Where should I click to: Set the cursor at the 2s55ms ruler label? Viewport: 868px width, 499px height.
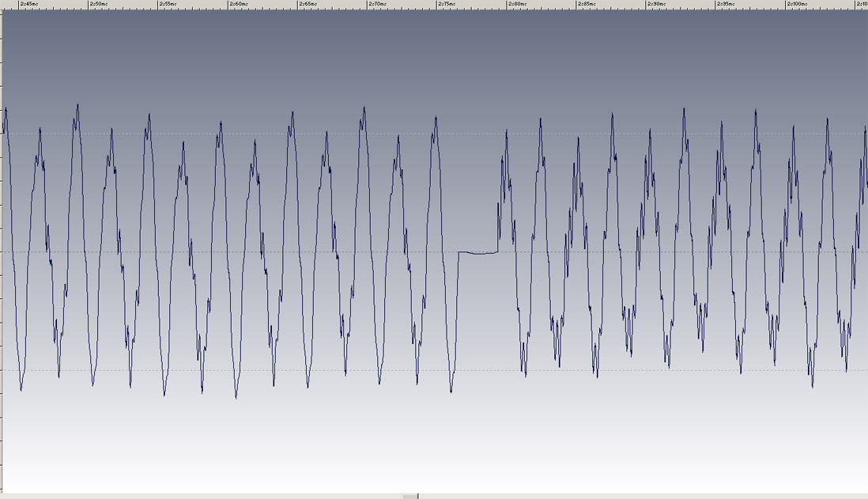pyautogui.click(x=168, y=4)
